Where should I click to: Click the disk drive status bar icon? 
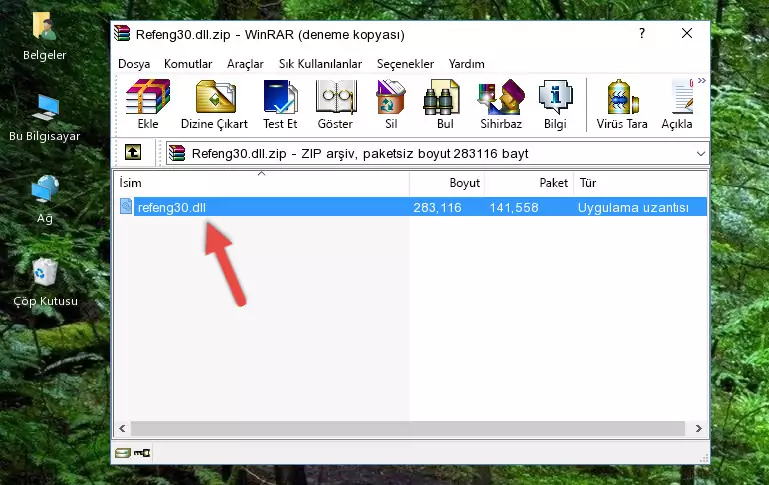pyautogui.click(x=123, y=453)
